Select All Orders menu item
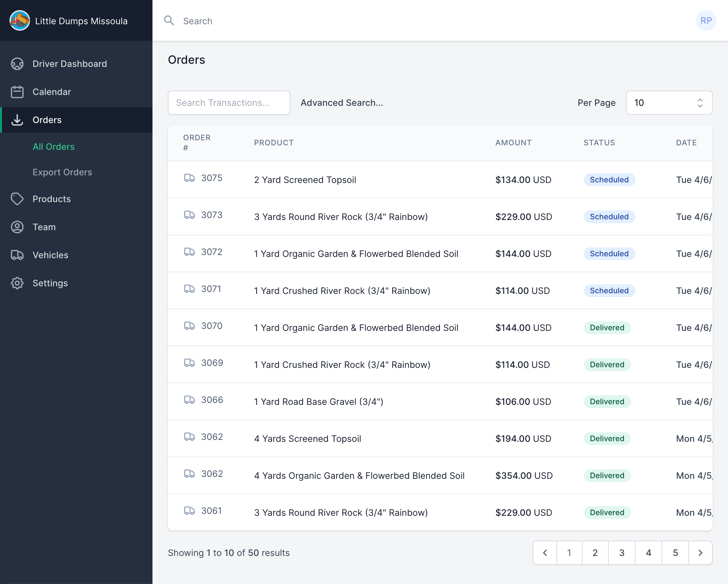Viewport: 728px width, 584px height. coord(54,146)
